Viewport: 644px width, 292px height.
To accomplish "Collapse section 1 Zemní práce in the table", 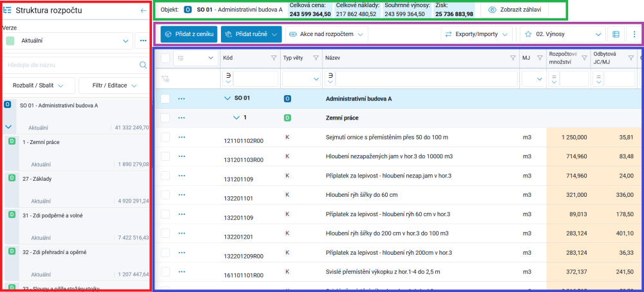I will coord(236,118).
